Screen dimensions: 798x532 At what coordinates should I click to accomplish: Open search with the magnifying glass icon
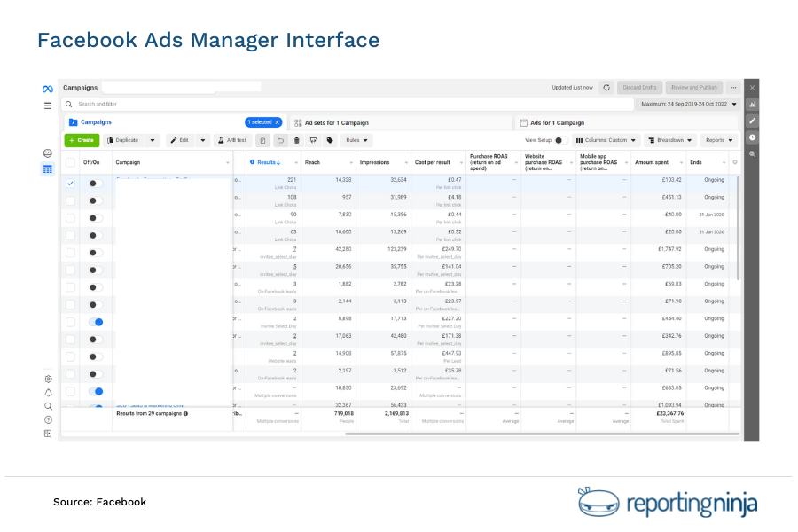click(48, 406)
